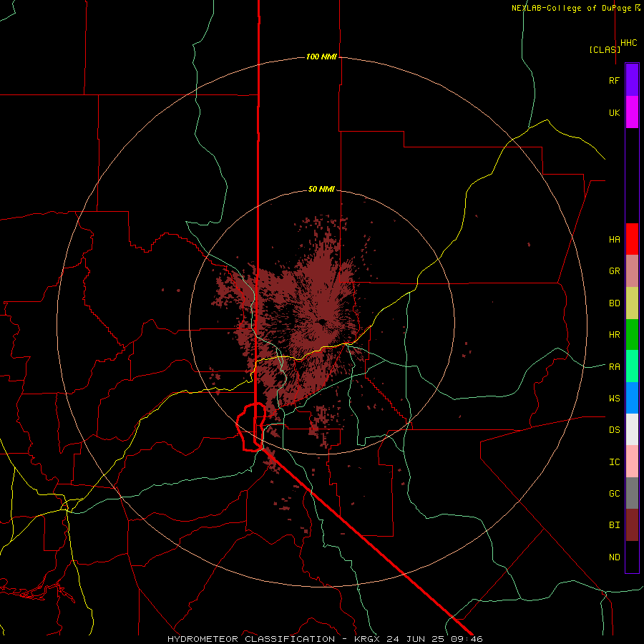Click the RA light green legend swatch

632,366
